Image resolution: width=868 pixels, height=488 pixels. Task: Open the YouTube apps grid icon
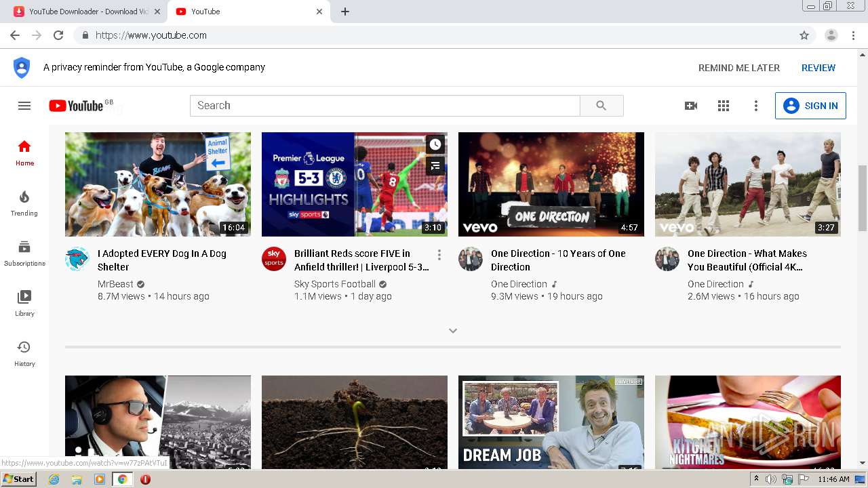tap(724, 106)
